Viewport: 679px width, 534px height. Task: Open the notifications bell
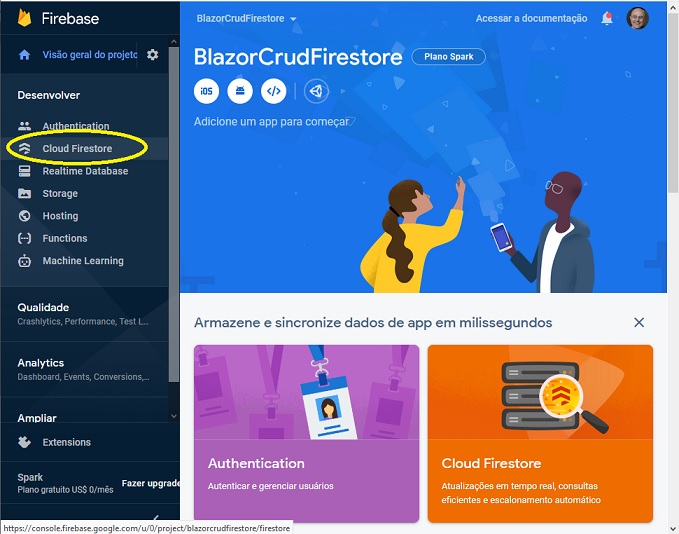tap(607, 19)
